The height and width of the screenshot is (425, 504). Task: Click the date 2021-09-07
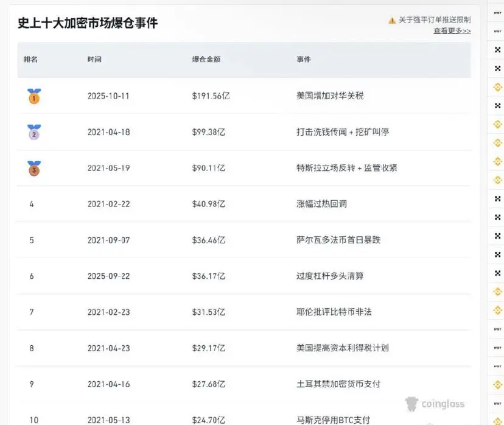point(108,240)
